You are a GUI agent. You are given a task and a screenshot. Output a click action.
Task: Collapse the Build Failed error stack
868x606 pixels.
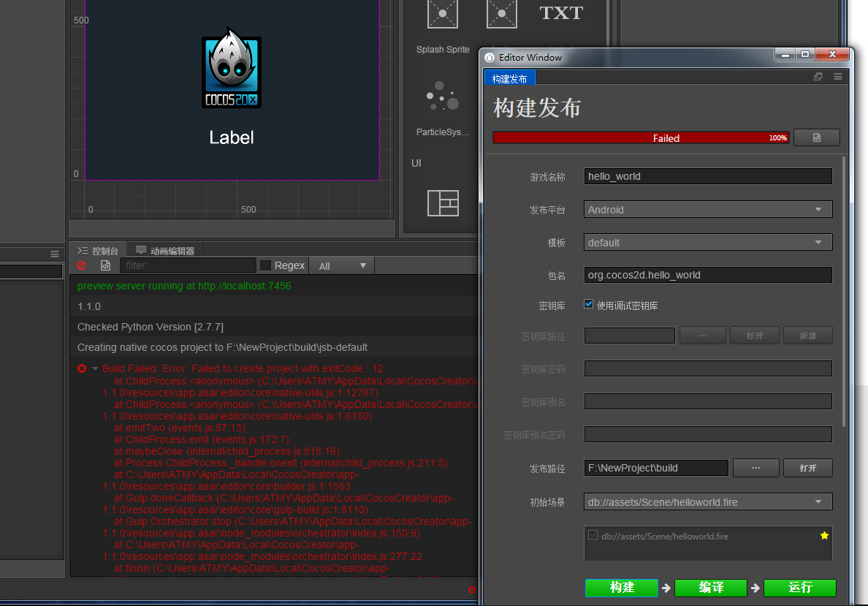pyautogui.click(x=95, y=368)
